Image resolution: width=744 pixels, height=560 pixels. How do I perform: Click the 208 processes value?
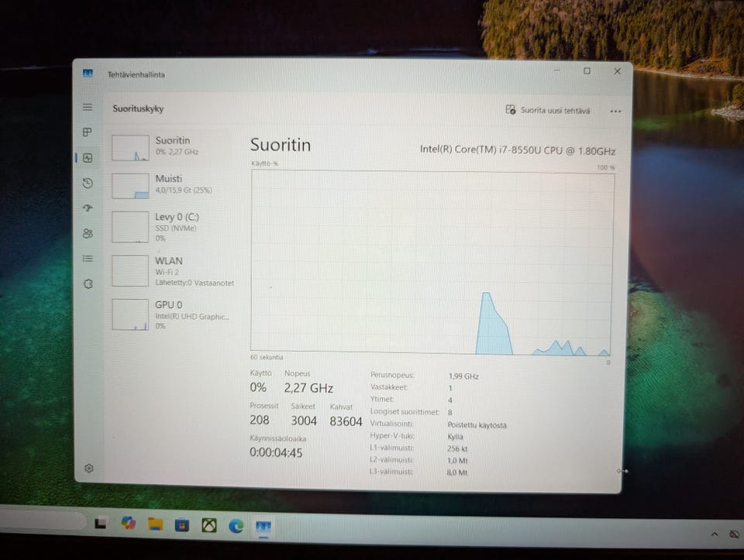[x=260, y=420]
